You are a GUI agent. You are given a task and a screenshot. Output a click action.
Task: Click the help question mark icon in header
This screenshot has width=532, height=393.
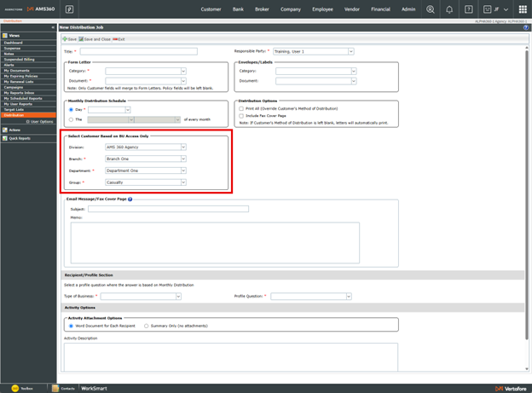[469, 9]
